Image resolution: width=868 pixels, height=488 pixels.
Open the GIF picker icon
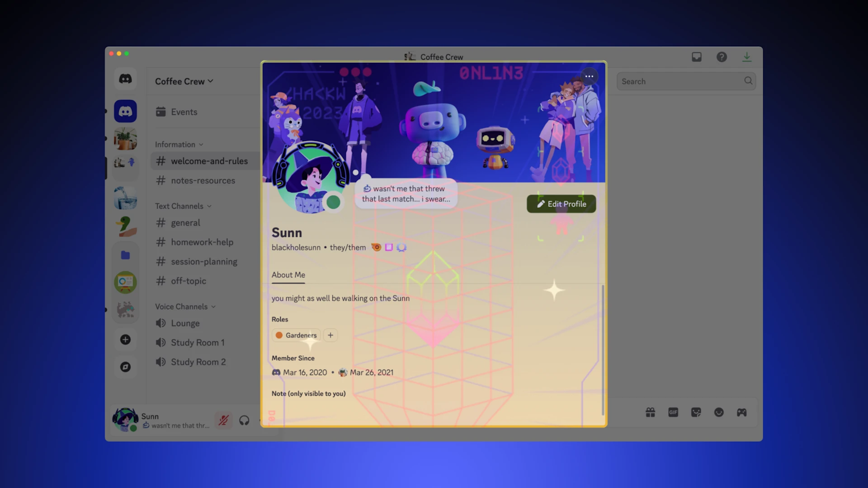[673, 412]
